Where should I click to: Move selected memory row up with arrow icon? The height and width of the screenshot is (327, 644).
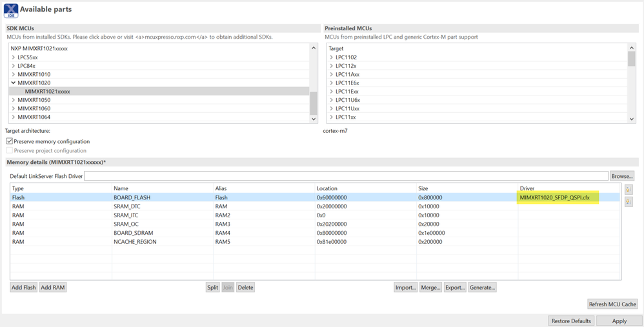pyautogui.click(x=629, y=190)
